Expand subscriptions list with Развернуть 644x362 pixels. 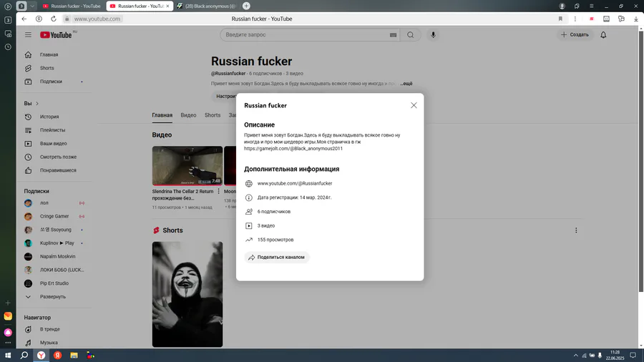(54, 297)
